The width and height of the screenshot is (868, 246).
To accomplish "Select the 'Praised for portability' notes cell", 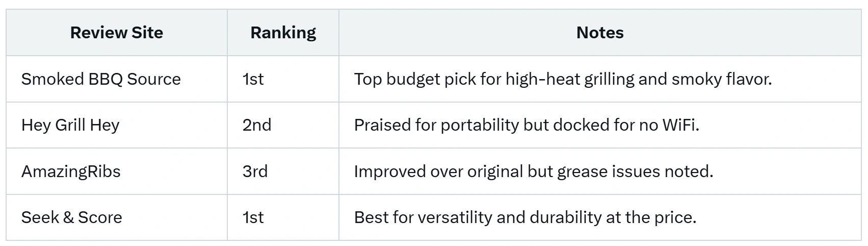I will point(527,125).
